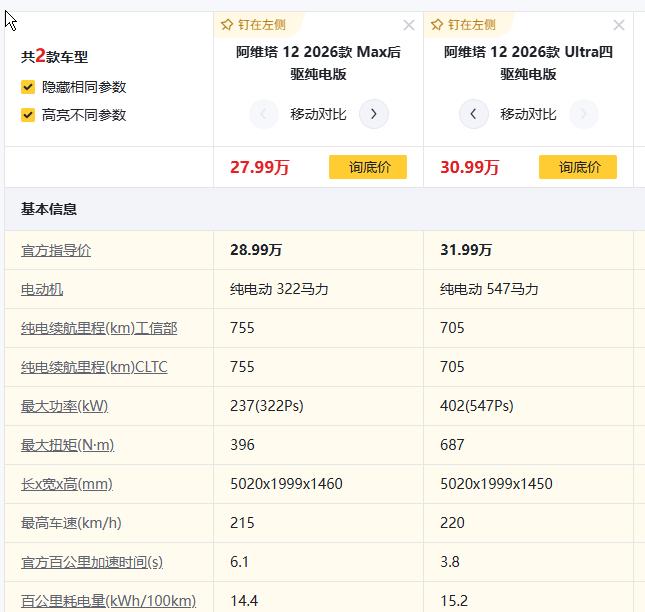Open 官方指导价 parameter link
Screen dimensions: 645x612
[x=56, y=250]
